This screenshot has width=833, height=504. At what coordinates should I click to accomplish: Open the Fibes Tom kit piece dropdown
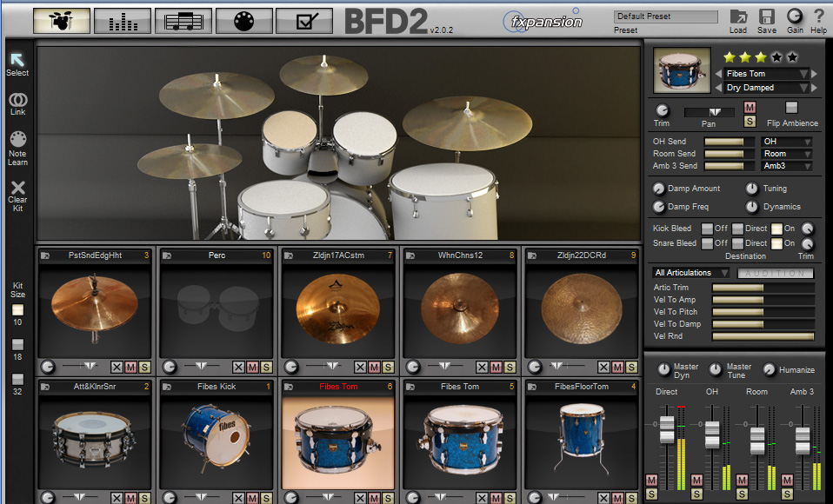pos(767,74)
